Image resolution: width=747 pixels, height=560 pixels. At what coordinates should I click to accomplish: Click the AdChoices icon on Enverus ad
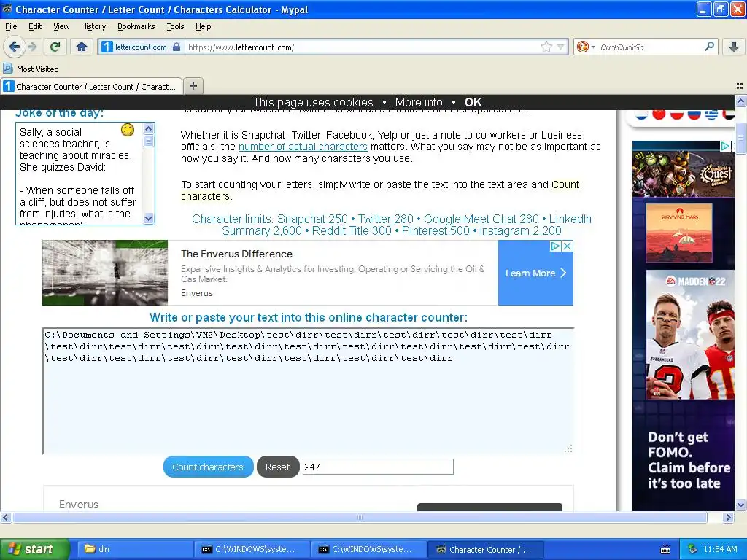[555, 246]
